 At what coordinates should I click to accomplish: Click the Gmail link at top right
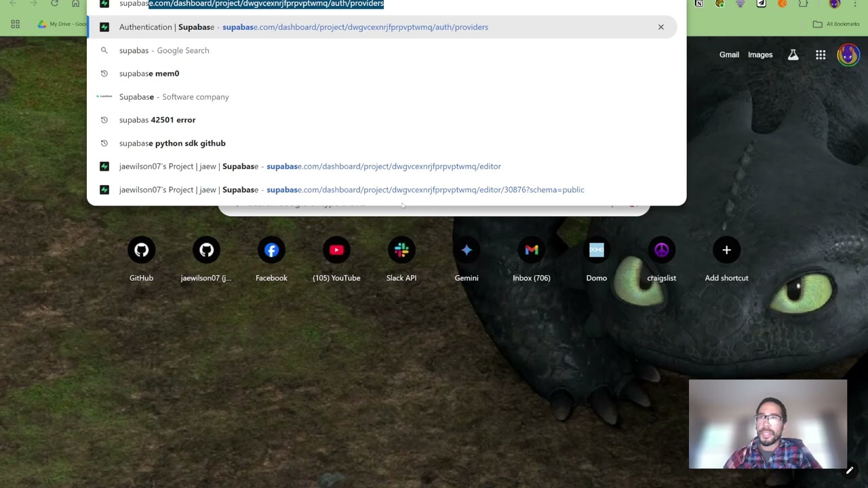pos(729,55)
